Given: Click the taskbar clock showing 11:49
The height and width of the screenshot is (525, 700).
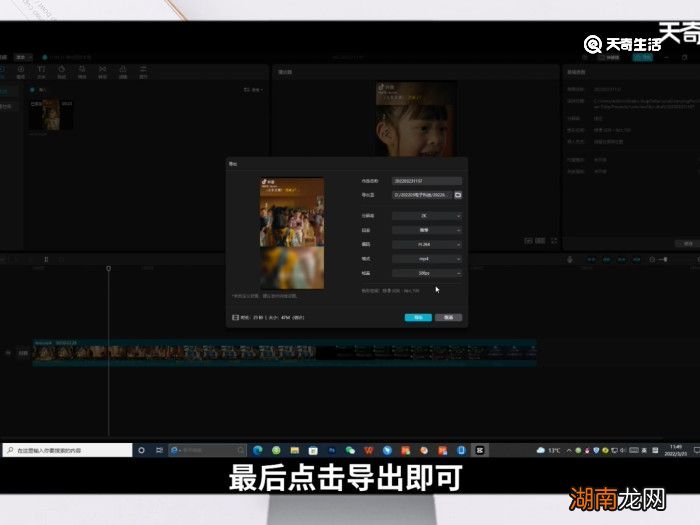Looking at the screenshot, I should tap(676, 450).
